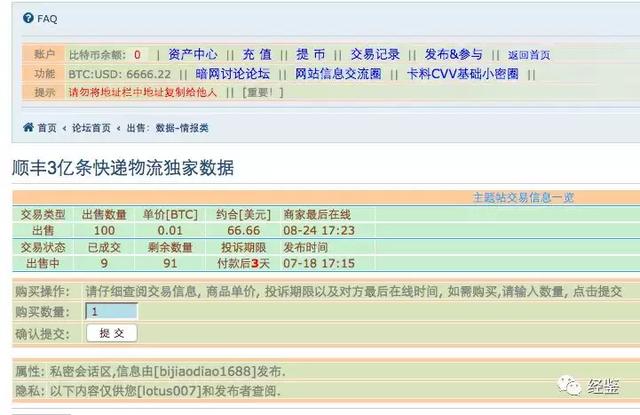
Task: Open the 充值 recharge page
Action: pyautogui.click(x=257, y=54)
